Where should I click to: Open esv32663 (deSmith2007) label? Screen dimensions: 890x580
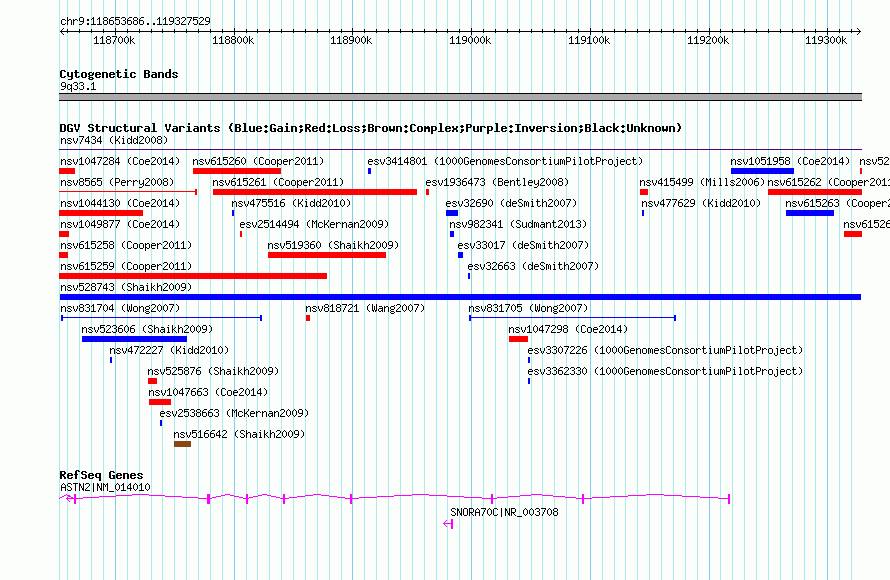click(x=533, y=266)
